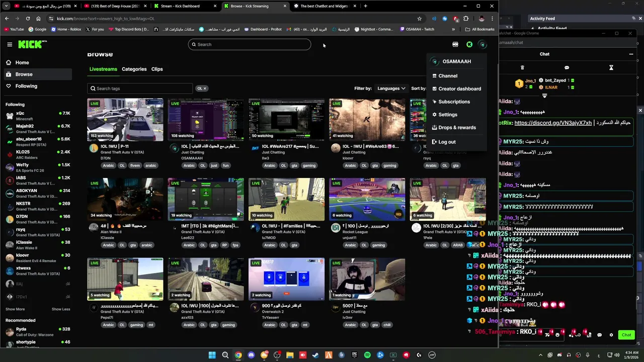The height and width of the screenshot is (362, 644).
Task: Open the Sort by dropdown
Action: [x=419, y=88]
